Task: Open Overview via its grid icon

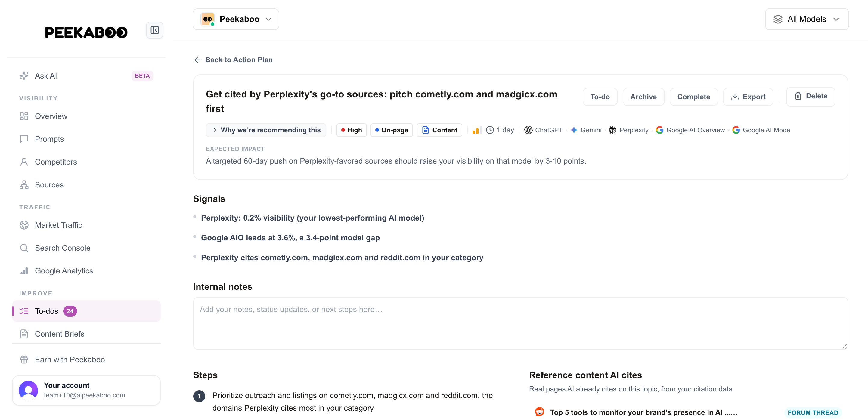Action: tap(24, 116)
